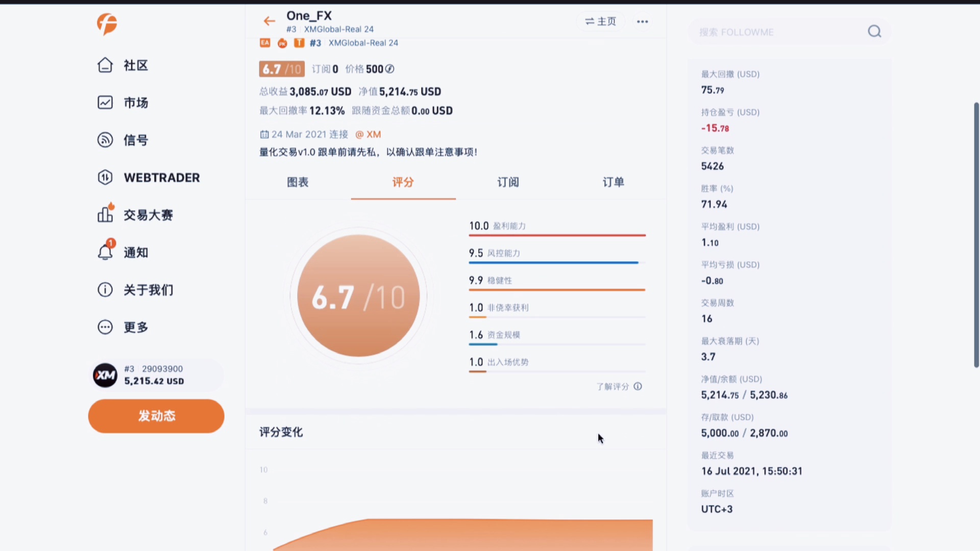980x551 pixels.
Task: Click the 关于我们 info icon
Action: [105, 290]
